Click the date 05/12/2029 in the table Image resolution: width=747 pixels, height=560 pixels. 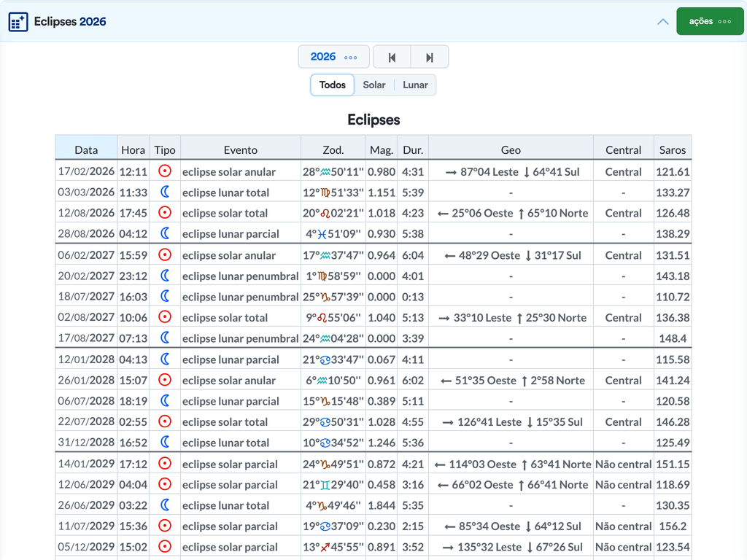click(86, 547)
